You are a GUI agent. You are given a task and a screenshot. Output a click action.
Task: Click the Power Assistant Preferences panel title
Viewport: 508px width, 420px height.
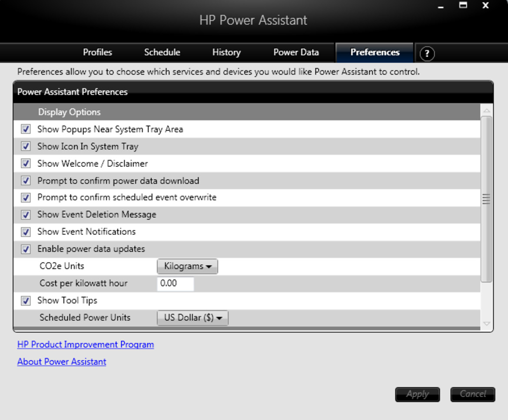click(x=73, y=92)
